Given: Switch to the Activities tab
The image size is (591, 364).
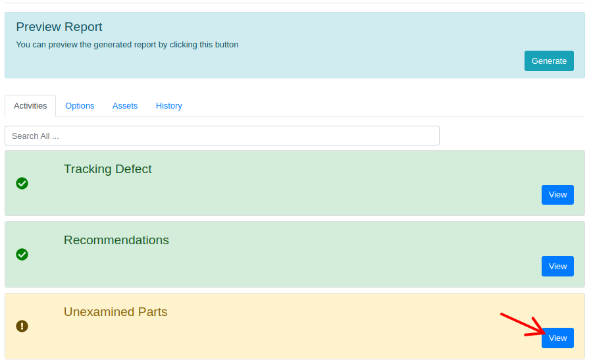Looking at the screenshot, I should click(30, 106).
